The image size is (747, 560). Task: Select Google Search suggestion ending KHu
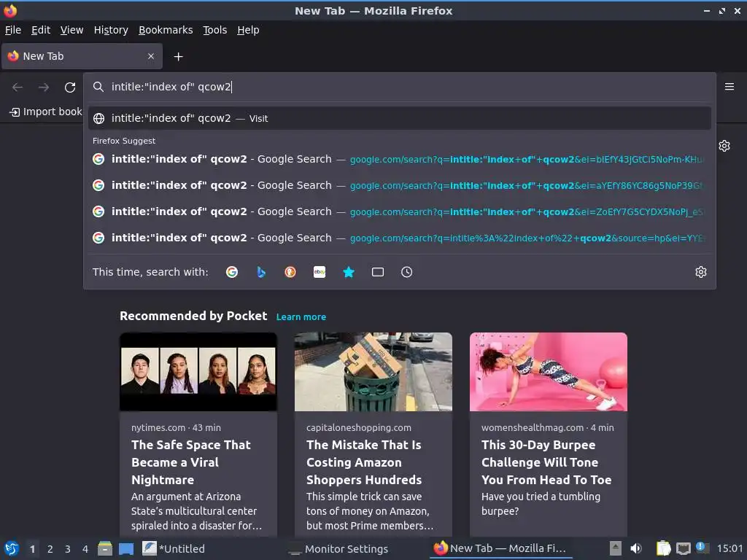(x=399, y=159)
